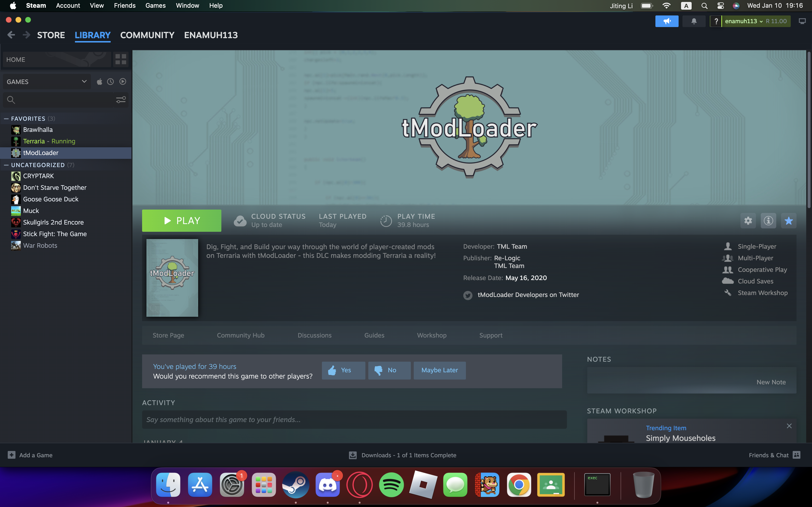
Task: Click the activity status text field
Action: point(354,420)
